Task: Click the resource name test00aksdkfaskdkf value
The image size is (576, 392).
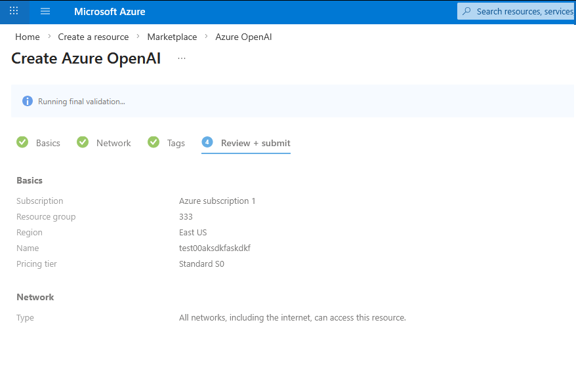Action: pos(215,248)
